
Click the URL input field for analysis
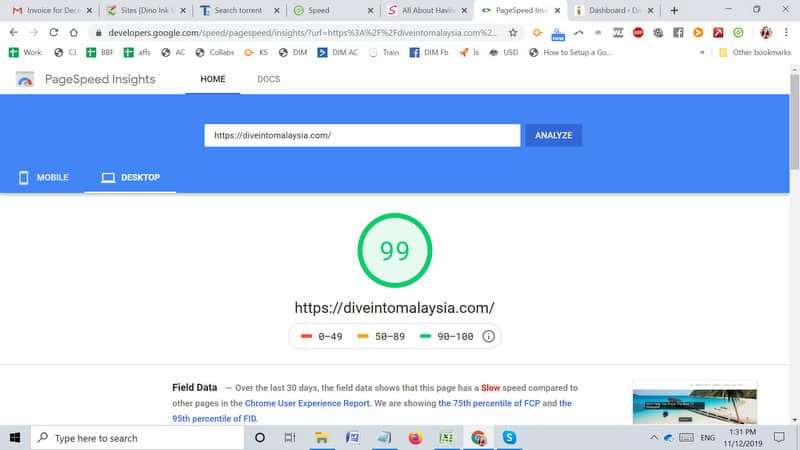(x=361, y=135)
